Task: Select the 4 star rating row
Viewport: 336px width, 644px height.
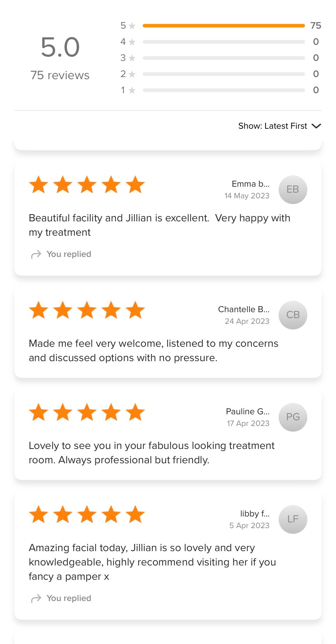Action: 220,42
